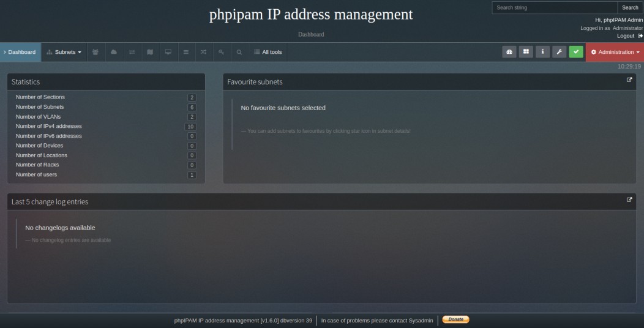Click the dashboard gauge icon button
644x328 pixels.
[509, 52]
